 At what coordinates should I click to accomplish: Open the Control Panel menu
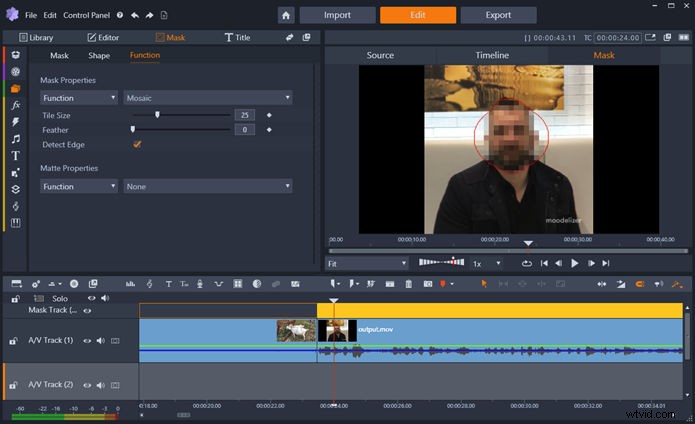[x=86, y=15]
